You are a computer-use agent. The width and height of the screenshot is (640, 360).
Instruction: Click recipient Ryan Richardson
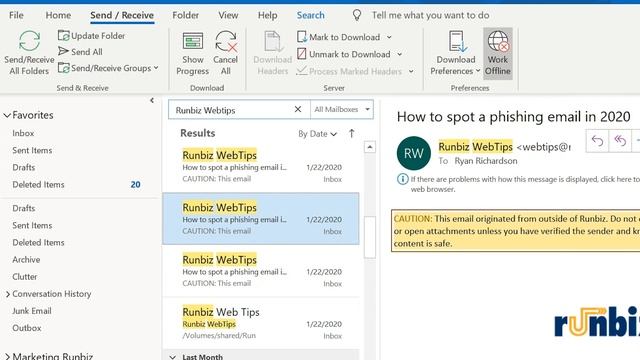click(x=486, y=161)
